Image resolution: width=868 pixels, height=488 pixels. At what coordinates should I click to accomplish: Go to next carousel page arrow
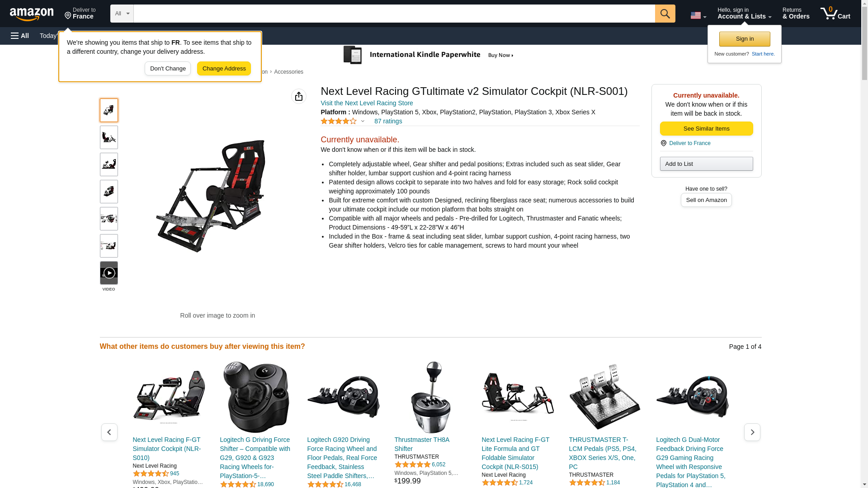[x=752, y=432]
